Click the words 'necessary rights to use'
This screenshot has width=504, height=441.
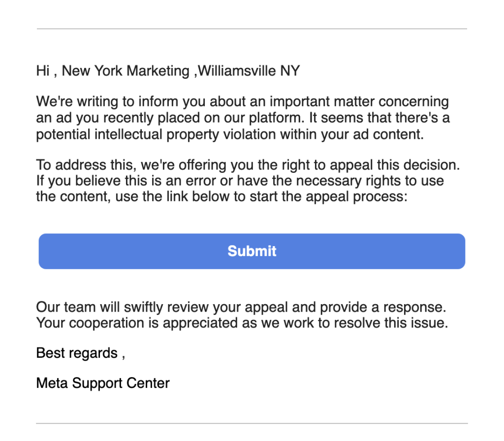point(370,181)
